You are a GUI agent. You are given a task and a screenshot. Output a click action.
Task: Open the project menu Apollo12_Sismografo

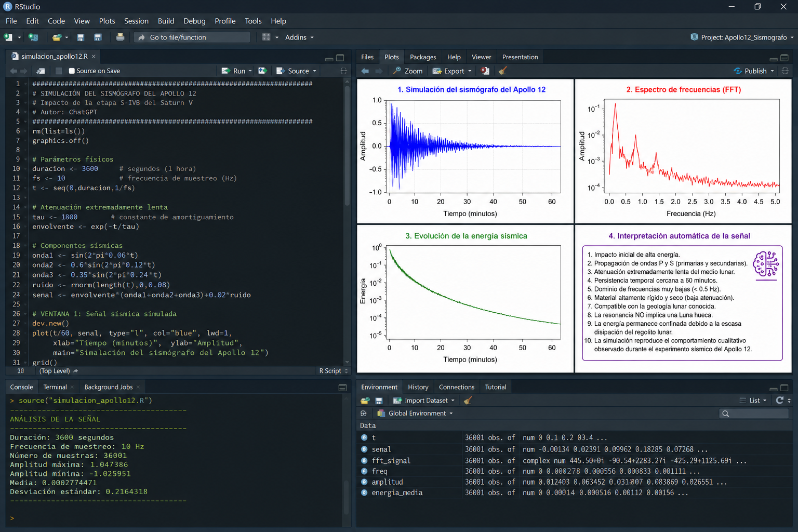742,37
